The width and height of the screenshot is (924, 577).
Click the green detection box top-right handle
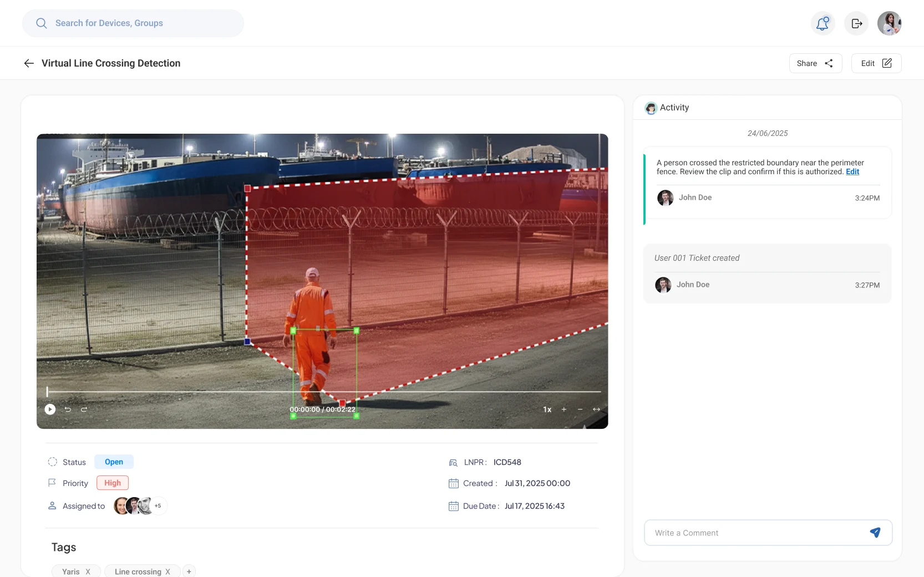356,331
